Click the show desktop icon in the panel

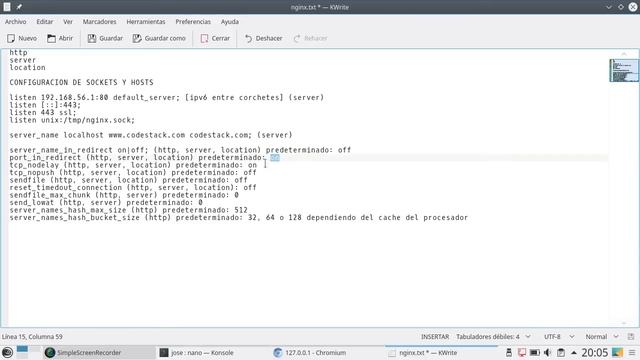[x=618, y=353]
